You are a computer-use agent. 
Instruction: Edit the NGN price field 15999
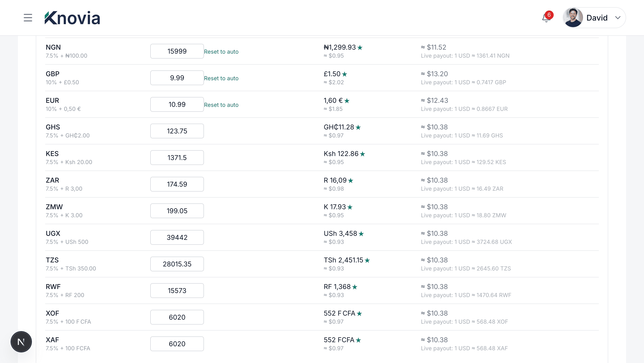click(177, 51)
